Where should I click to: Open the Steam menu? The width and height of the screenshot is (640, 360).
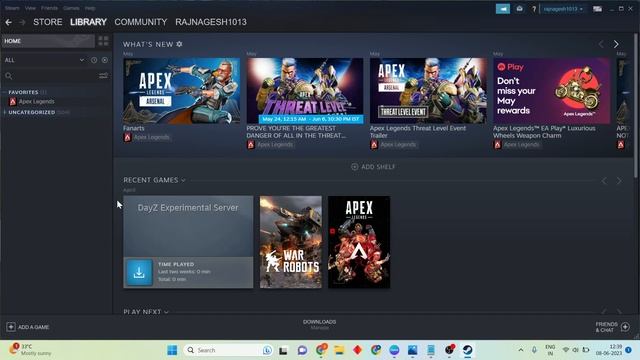click(x=12, y=8)
